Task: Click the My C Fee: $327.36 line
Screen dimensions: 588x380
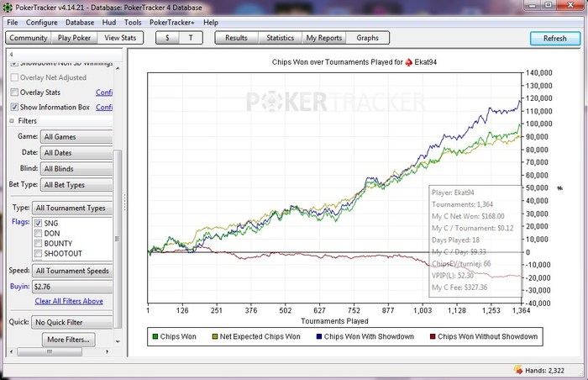Action: point(459,288)
